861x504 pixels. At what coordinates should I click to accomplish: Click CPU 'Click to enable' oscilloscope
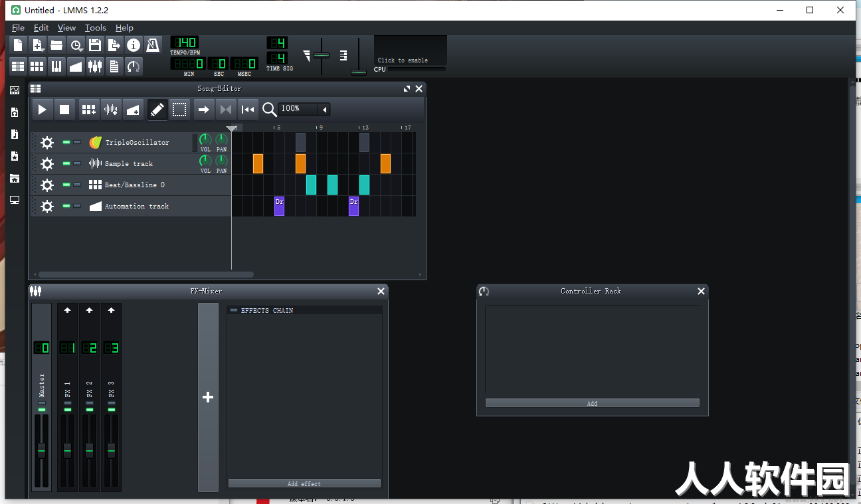coord(410,52)
